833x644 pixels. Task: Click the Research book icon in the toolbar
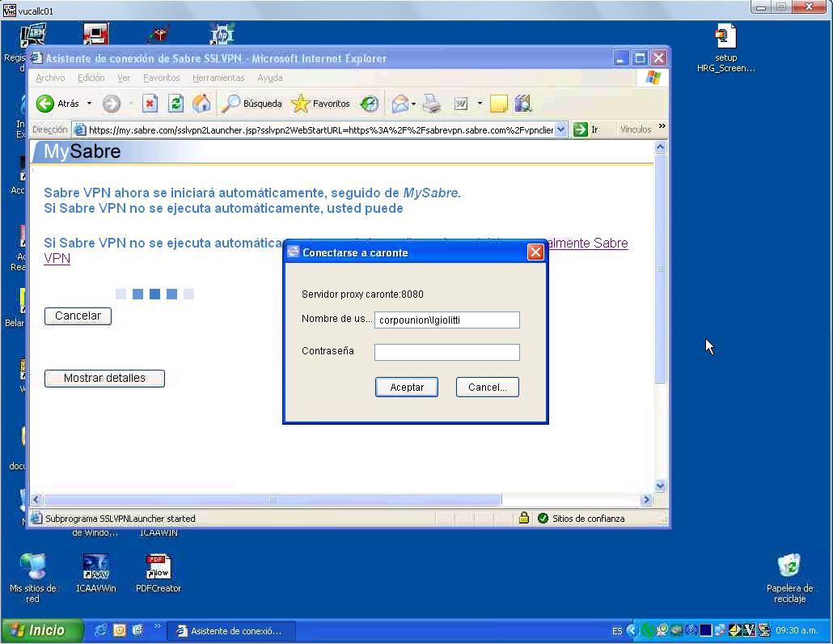(522, 104)
